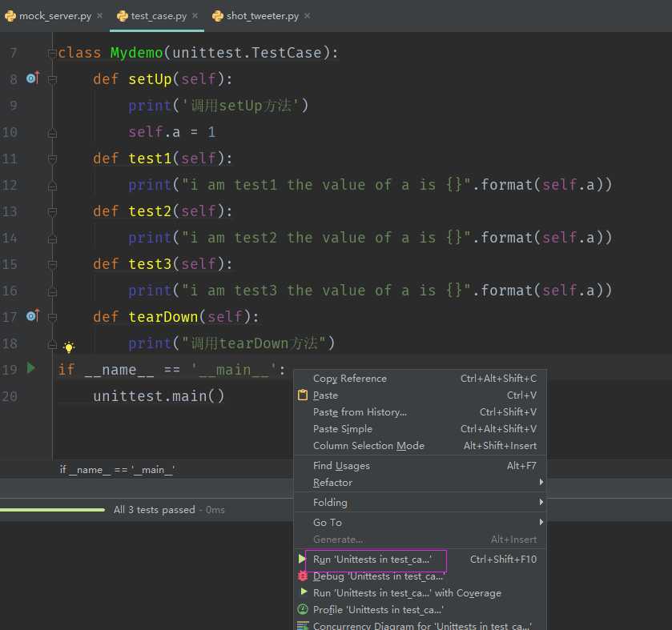Run 'Unittests in test_ca...' with Coverage

420,592
